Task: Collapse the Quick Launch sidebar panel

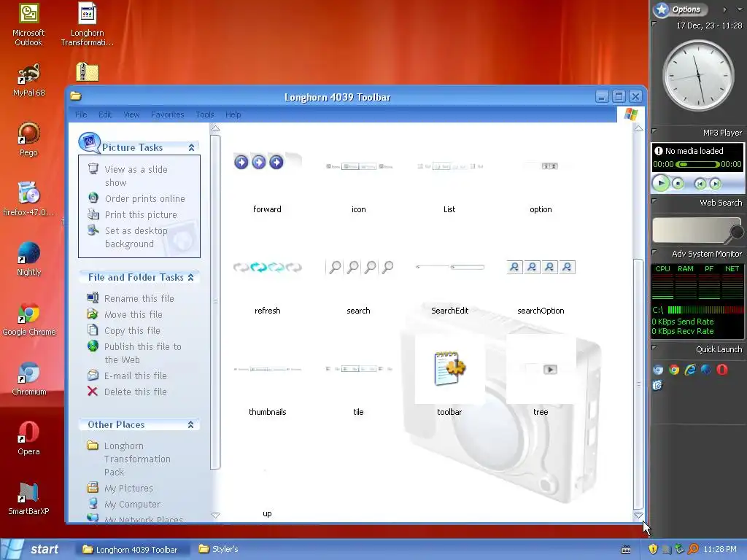Action: (x=654, y=348)
